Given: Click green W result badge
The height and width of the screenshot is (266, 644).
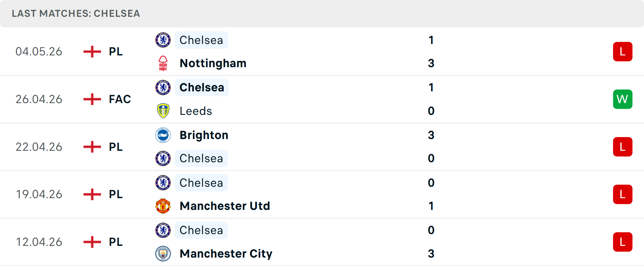Looking at the screenshot, I should (x=623, y=99).
